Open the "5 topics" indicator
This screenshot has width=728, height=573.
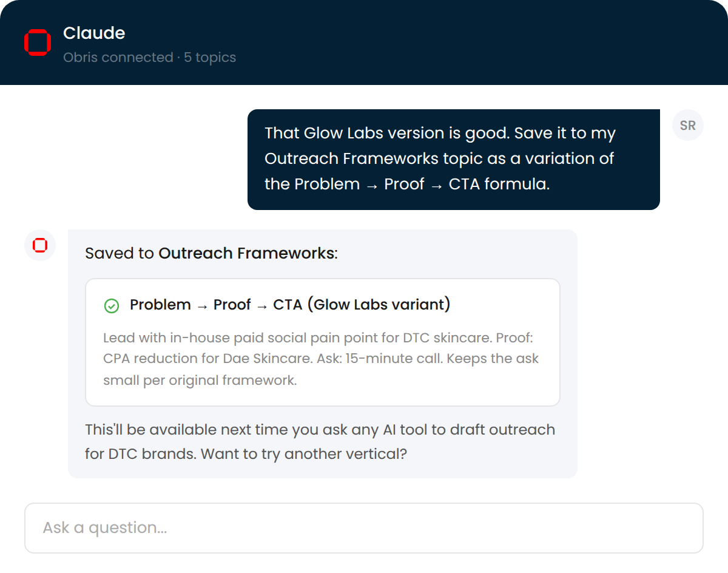click(x=210, y=58)
